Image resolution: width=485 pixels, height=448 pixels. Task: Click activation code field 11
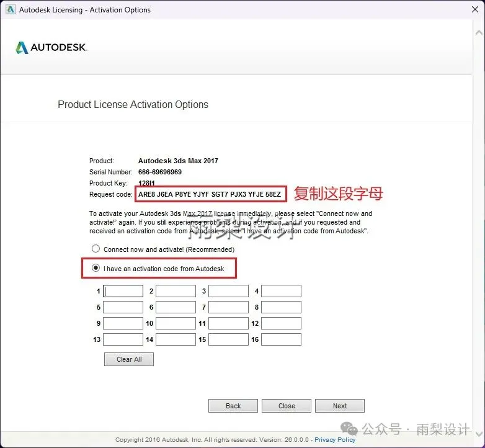point(228,323)
